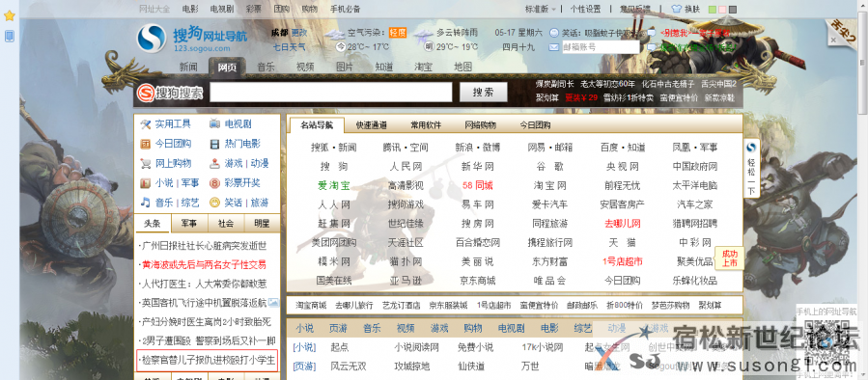Select the 明星 news tab
Image resolution: width=868 pixels, height=380 pixels.
coord(262,224)
